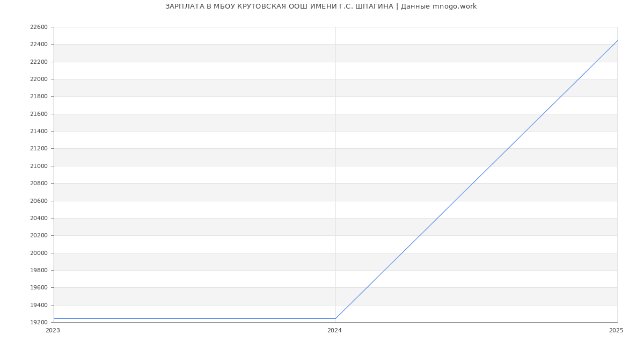Click the 2024 x-axis label
The width and height of the screenshot is (644, 349).
[334, 331]
